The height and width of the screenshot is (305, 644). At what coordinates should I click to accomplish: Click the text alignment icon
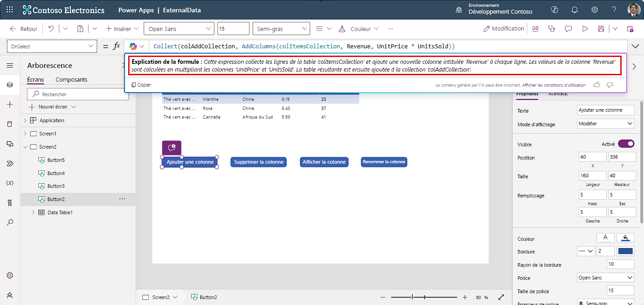tap(319, 29)
